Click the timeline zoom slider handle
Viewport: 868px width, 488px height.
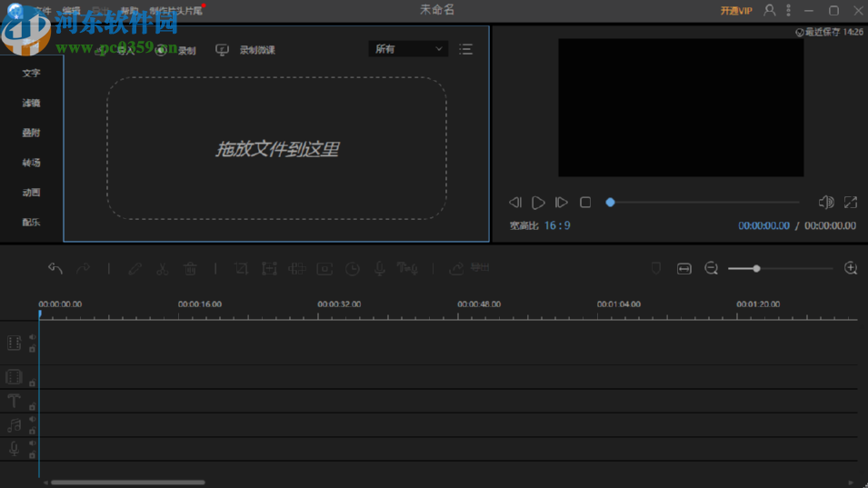click(x=756, y=268)
